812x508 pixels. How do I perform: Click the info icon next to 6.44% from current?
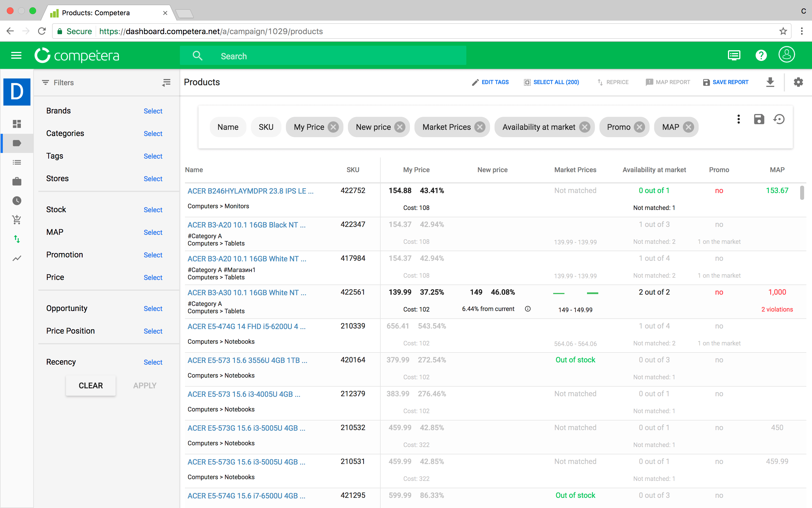528,309
